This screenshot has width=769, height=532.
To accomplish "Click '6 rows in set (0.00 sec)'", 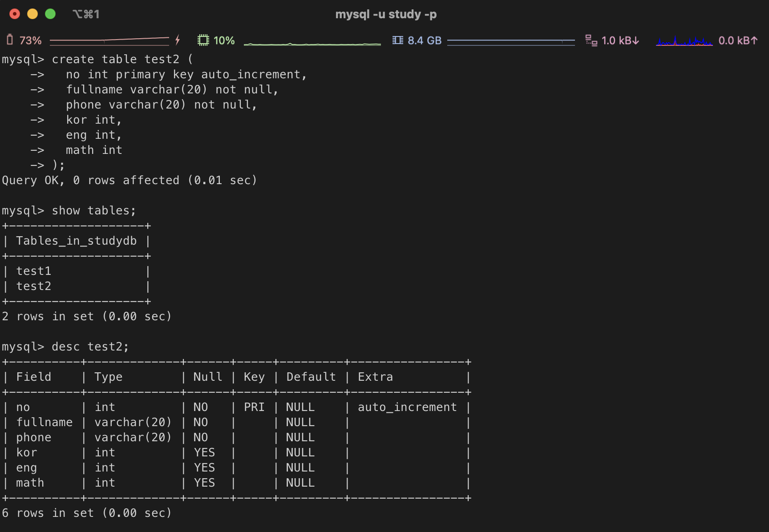I will coord(87,513).
